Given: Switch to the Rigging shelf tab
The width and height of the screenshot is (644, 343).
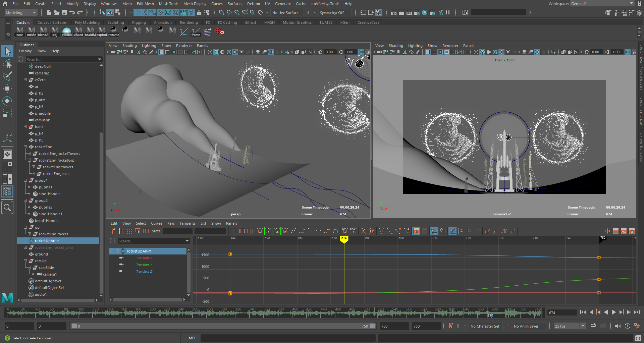Looking at the screenshot, I should 139,22.
